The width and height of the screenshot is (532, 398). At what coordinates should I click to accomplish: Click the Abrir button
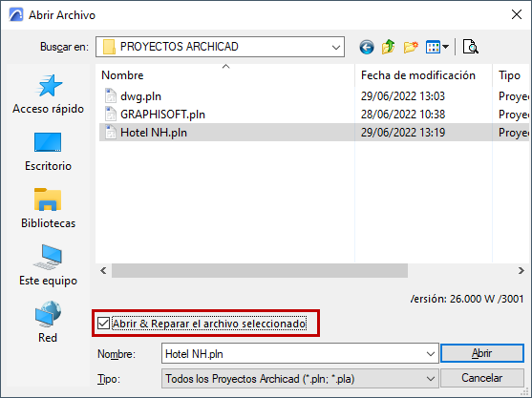click(x=481, y=353)
